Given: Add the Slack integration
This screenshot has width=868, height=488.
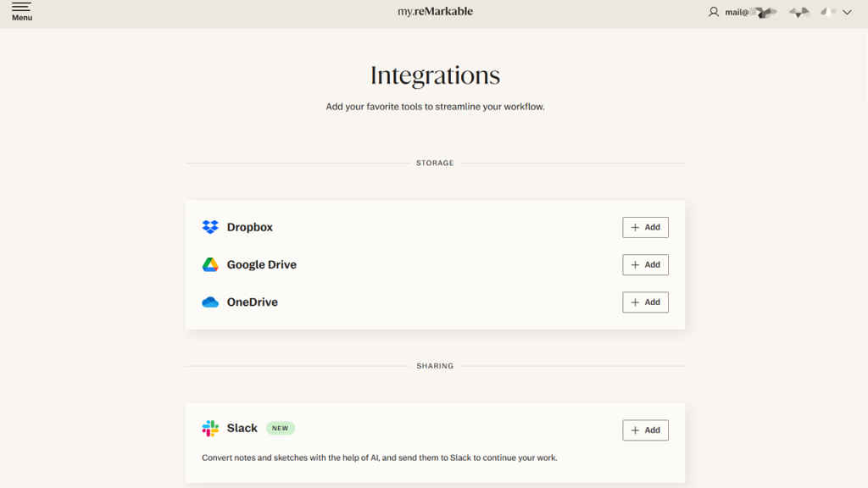Looking at the screenshot, I should pos(645,430).
